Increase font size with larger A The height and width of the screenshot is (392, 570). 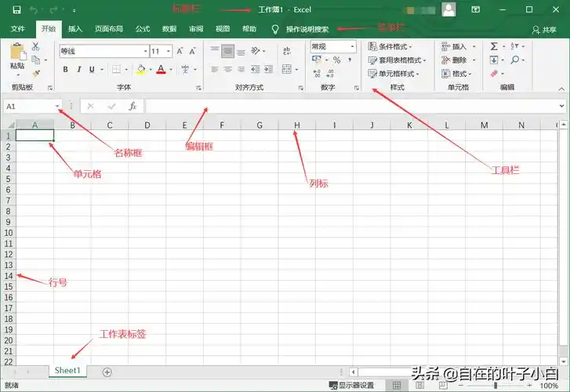[180, 51]
